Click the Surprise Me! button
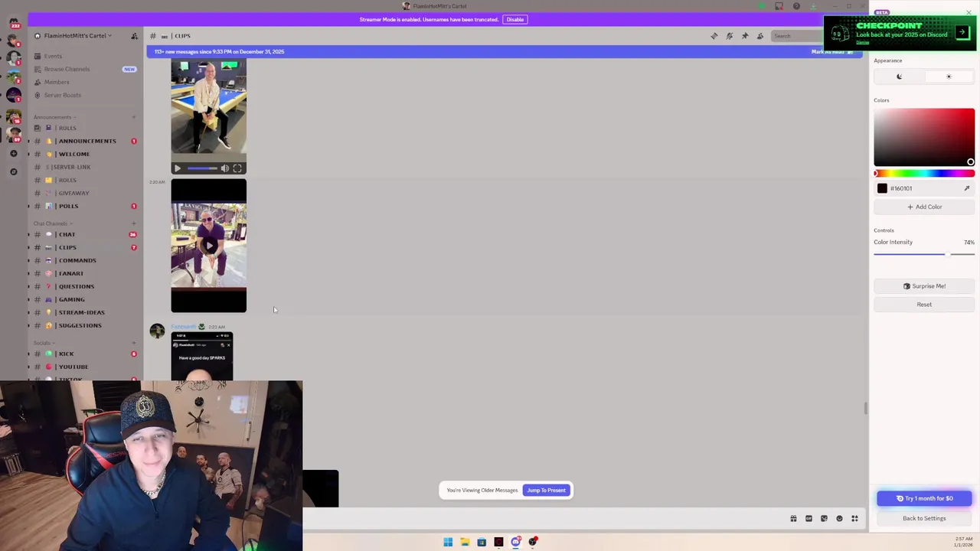Screen dimensions: 980x551 [x=924, y=286]
